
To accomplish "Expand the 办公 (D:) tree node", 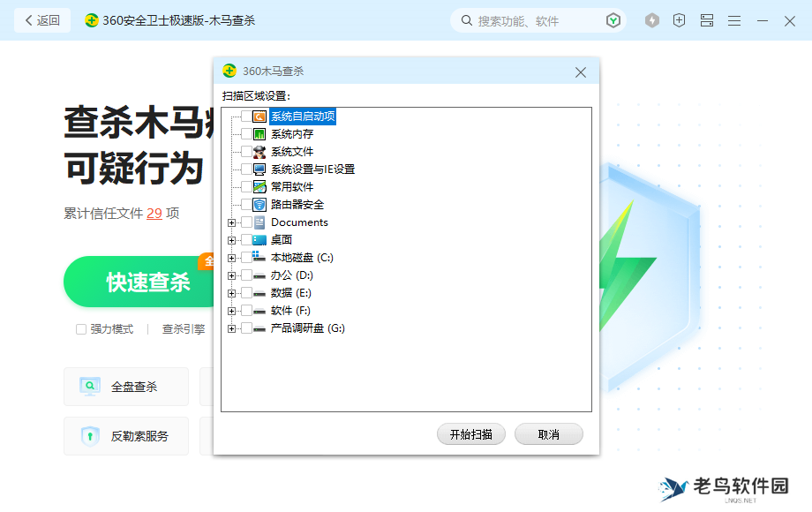I will point(231,275).
